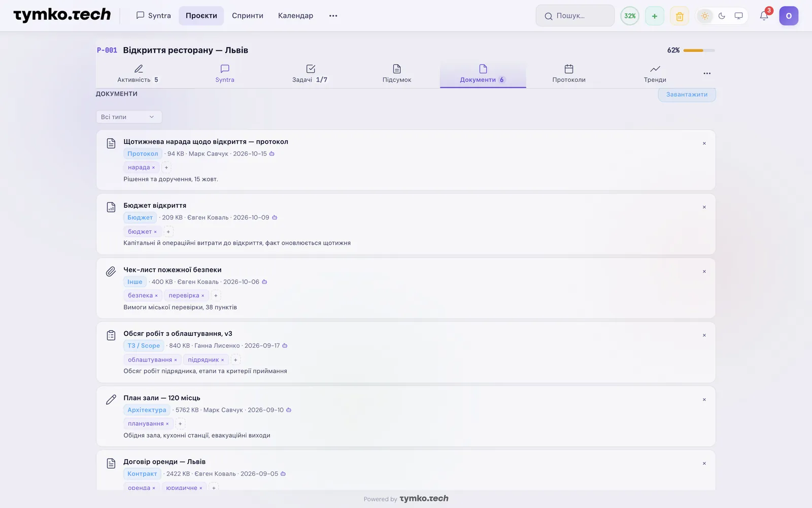The height and width of the screenshot is (508, 812).
Task: Open the notifications bell
Action: click(x=764, y=16)
